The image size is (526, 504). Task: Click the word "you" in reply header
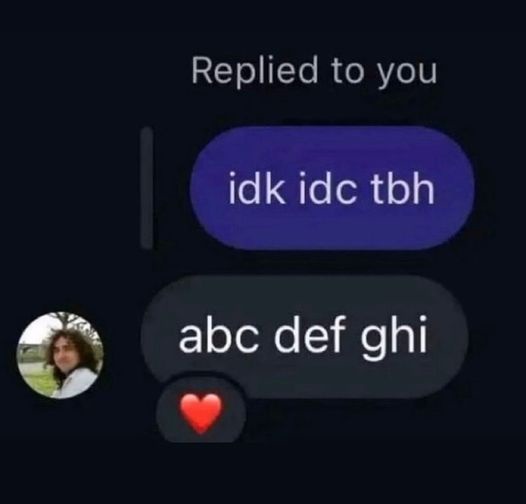[x=408, y=75]
